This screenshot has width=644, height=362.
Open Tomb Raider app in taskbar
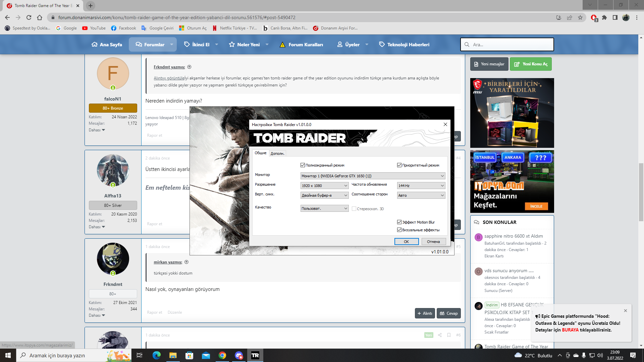coord(255,355)
